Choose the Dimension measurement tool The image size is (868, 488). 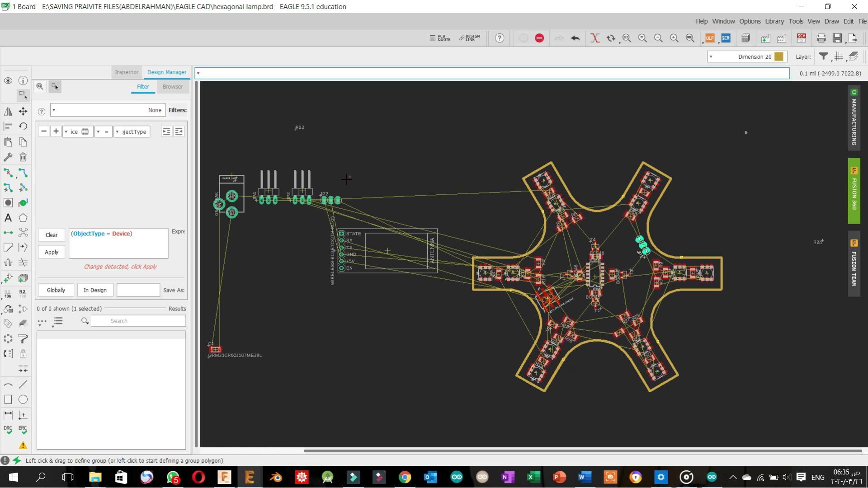[8, 414]
